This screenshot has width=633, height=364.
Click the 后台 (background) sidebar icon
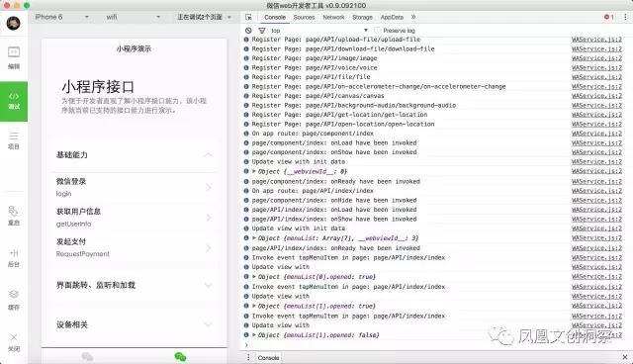coord(14,258)
